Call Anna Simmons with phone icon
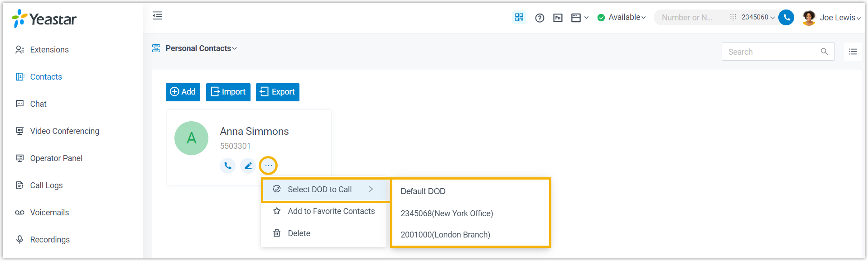 (227, 166)
